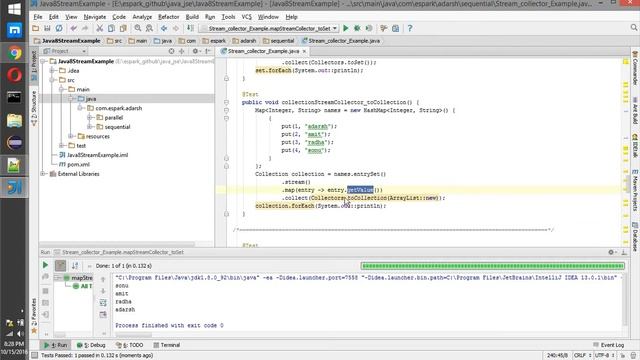Viewport: 640px width, 360px height.
Task: Click the CRLF line separator in status bar
Action: pyautogui.click(x=582, y=356)
